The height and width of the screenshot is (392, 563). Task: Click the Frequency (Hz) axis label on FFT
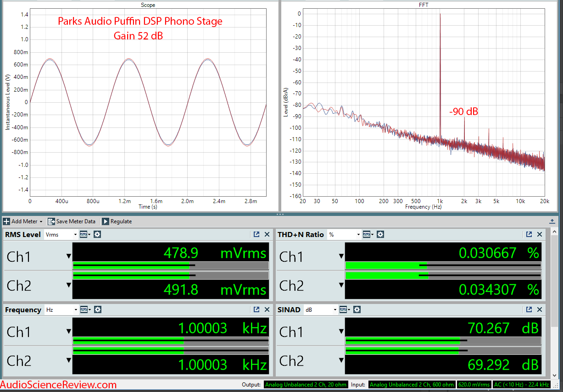pos(424,207)
